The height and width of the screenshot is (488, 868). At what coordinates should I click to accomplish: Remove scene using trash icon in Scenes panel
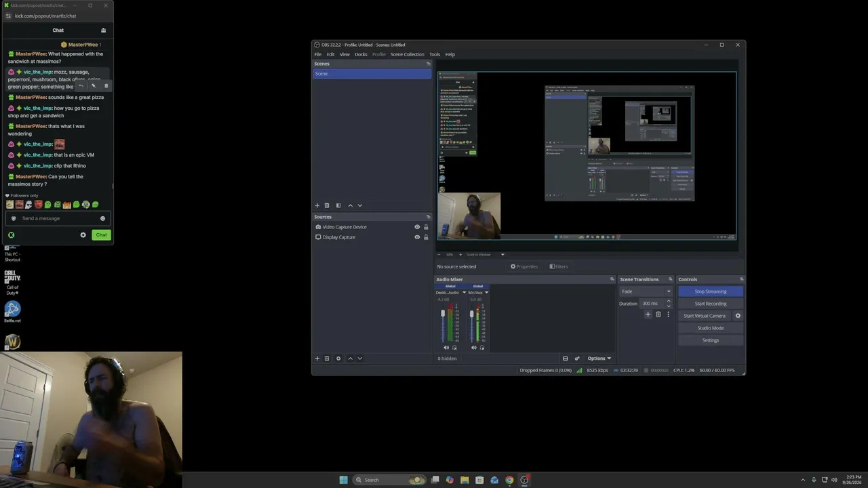click(x=326, y=205)
